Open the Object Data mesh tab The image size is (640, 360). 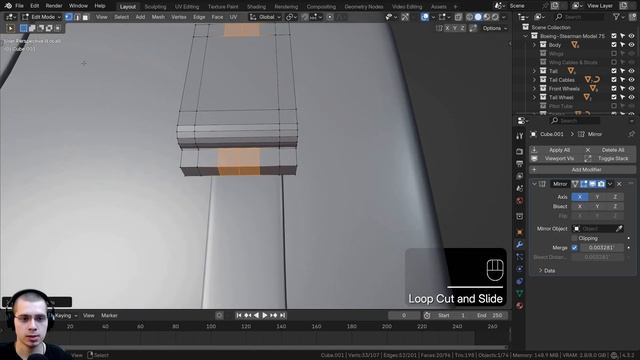pyautogui.click(x=520, y=293)
